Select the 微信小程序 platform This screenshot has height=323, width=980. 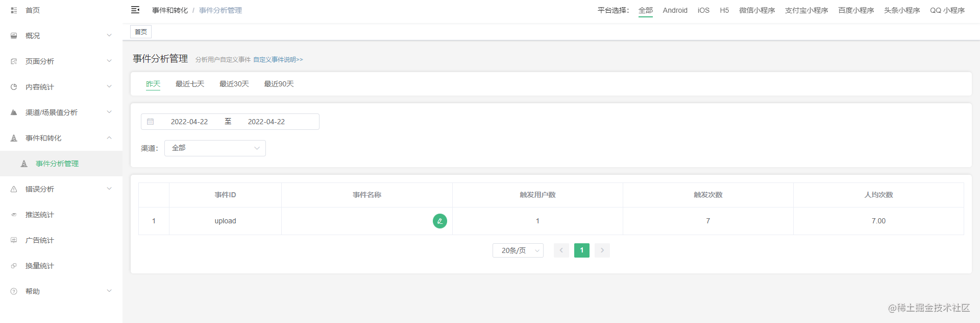757,10
